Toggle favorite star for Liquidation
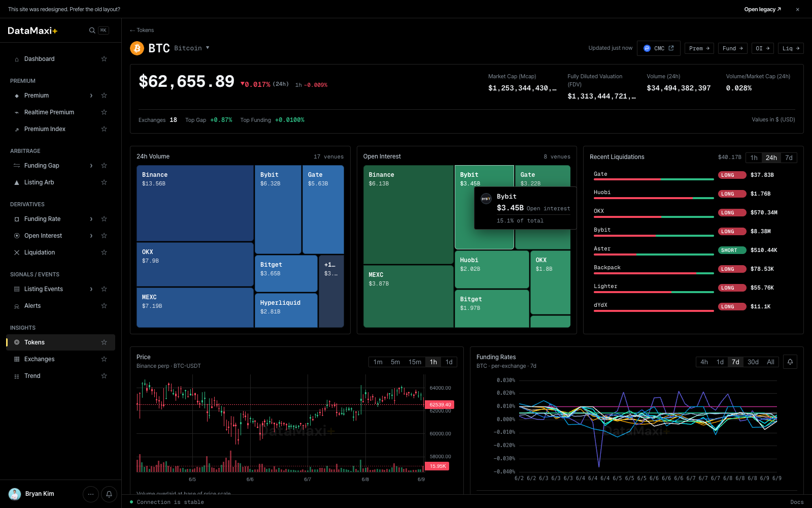 tap(104, 252)
